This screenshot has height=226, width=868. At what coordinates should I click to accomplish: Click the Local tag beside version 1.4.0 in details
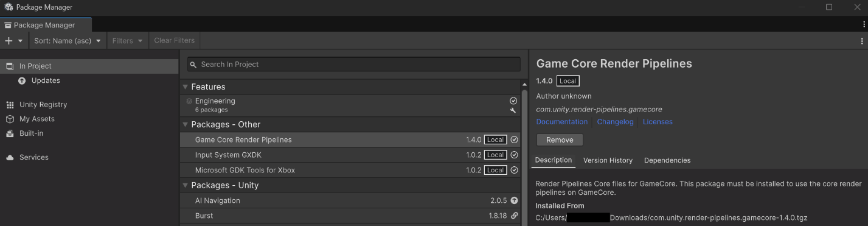(x=568, y=81)
